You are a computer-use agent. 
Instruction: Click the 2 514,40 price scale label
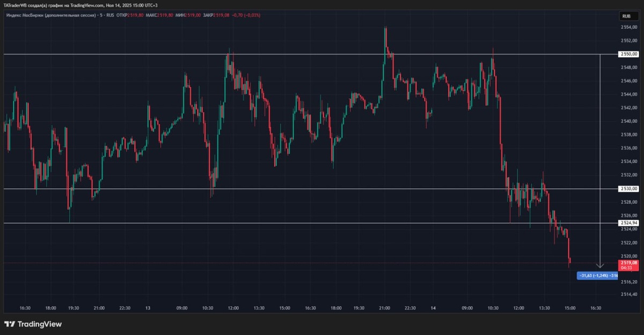click(x=629, y=294)
